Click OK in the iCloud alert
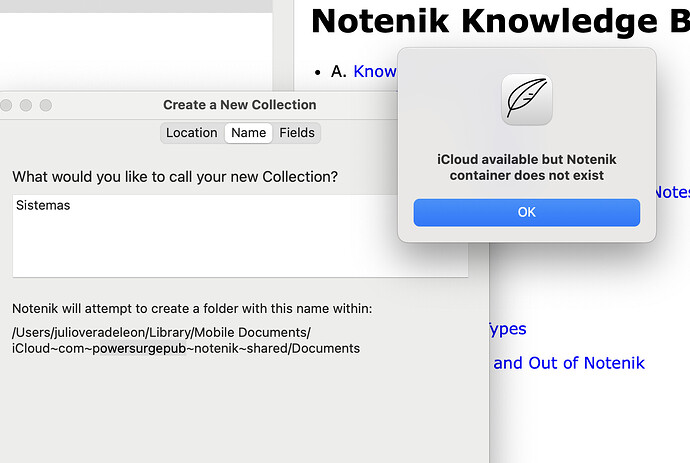Image resolution: width=690 pixels, height=463 pixels. pyautogui.click(x=526, y=213)
